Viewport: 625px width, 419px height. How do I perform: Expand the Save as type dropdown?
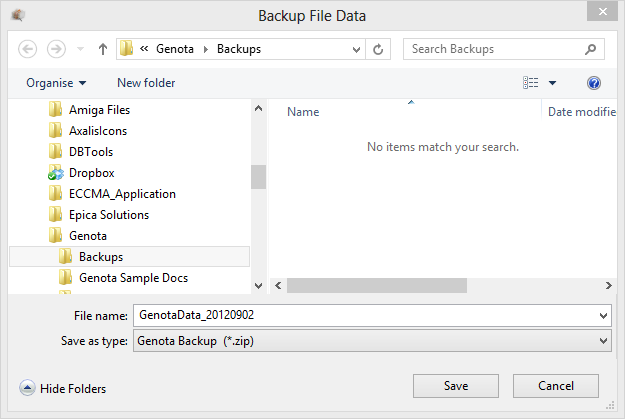(x=602, y=341)
